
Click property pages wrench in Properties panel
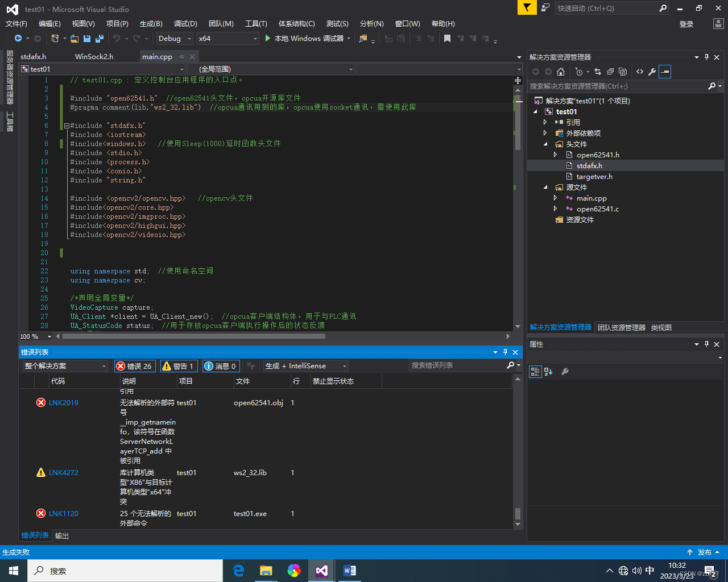click(565, 371)
